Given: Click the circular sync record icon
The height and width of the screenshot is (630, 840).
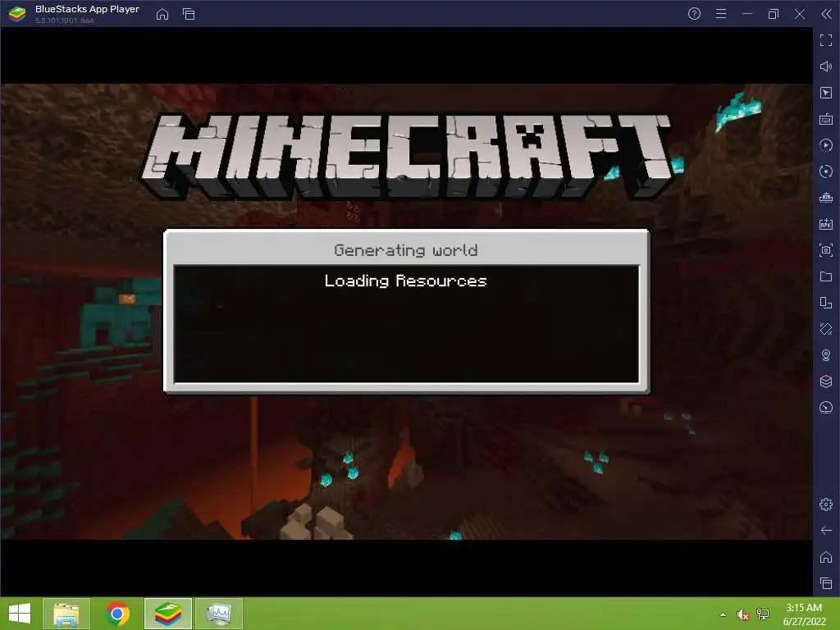Looking at the screenshot, I should tap(825, 171).
